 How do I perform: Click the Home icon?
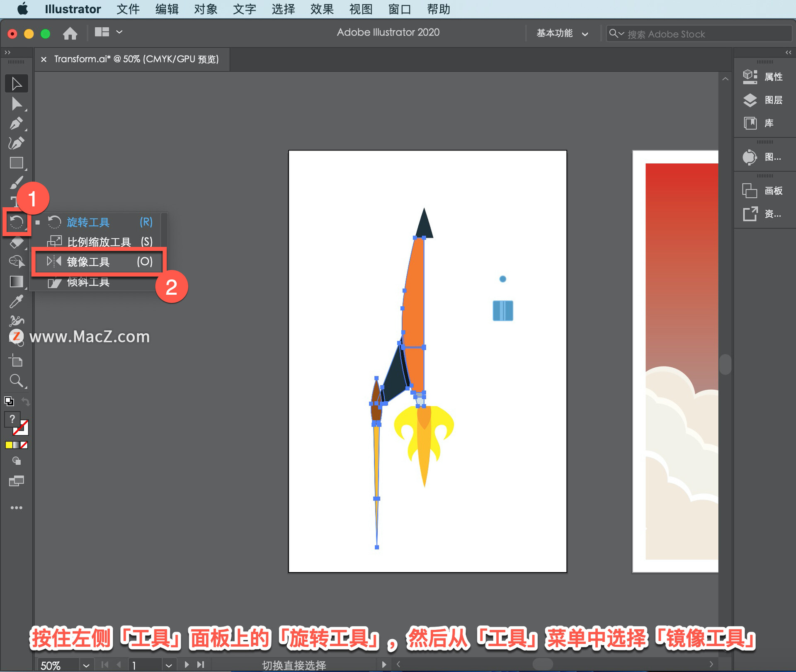(70, 33)
